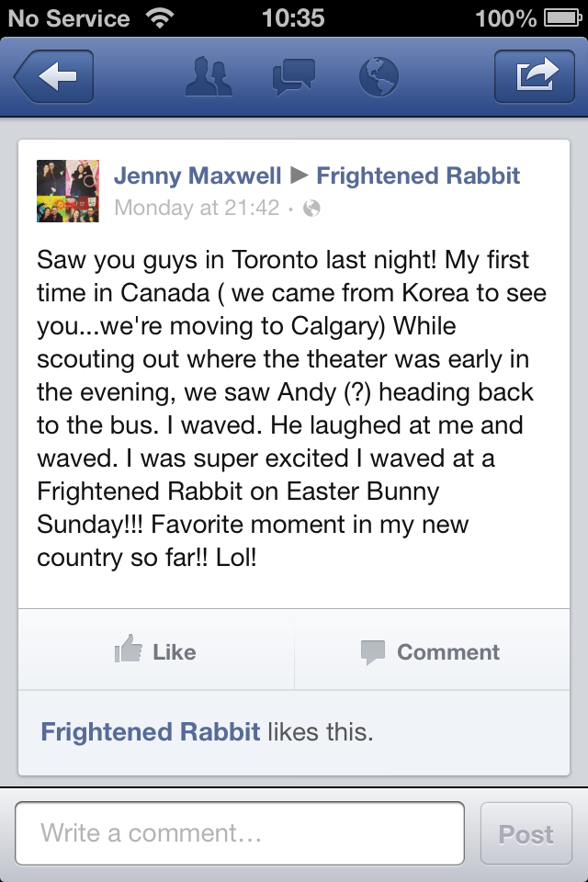This screenshot has width=588, height=882.
Task: Tap the share arrow button
Action: pyautogui.click(x=535, y=77)
